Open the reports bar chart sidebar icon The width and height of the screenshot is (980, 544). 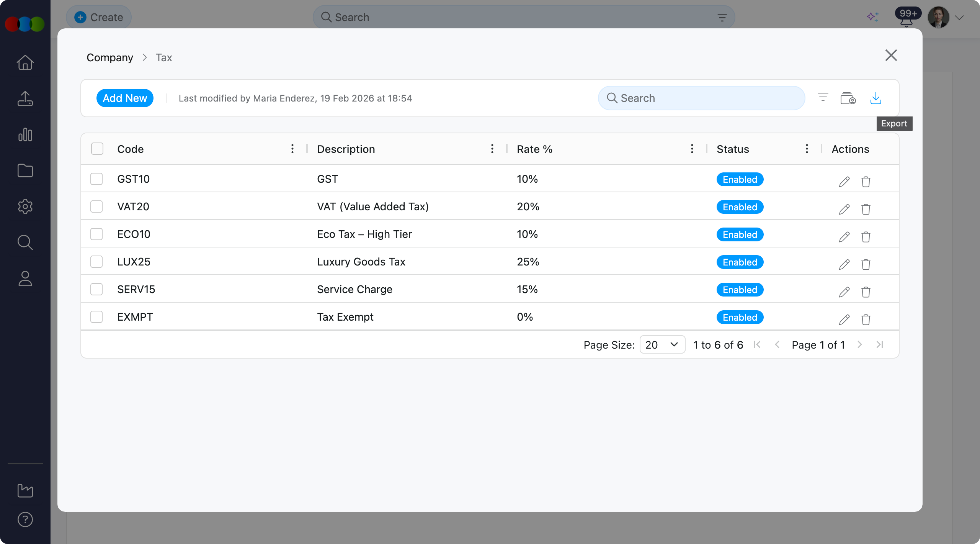pyautogui.click(x=25, y=134)
